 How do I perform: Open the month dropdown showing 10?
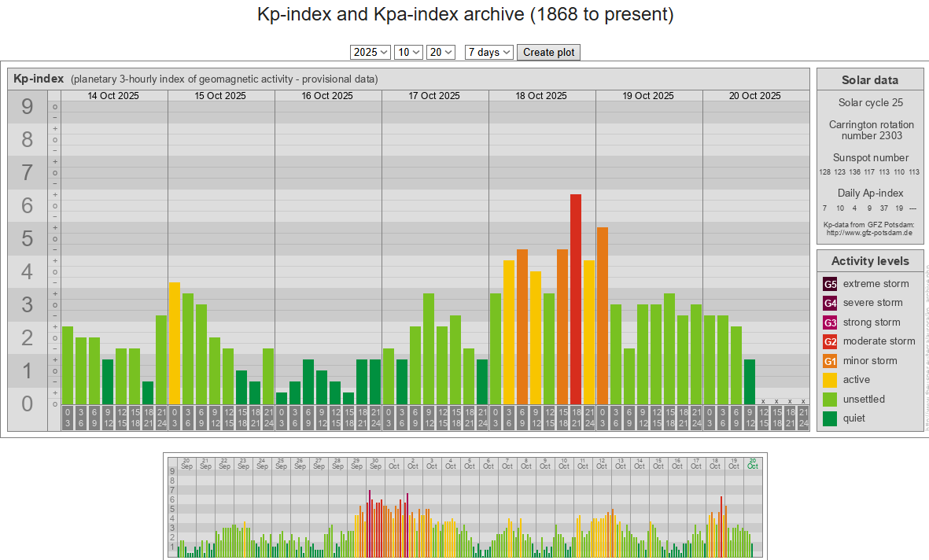409,52
